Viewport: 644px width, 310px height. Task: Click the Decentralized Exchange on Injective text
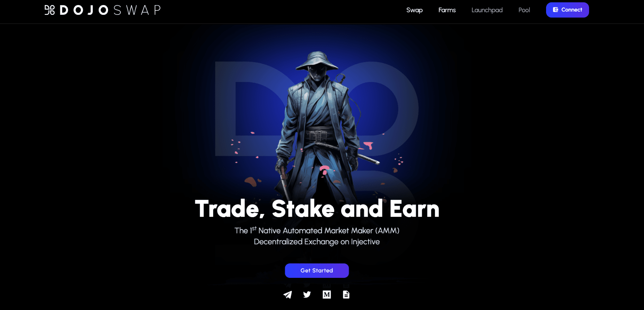pyautogui.click(x=317, y=242)
